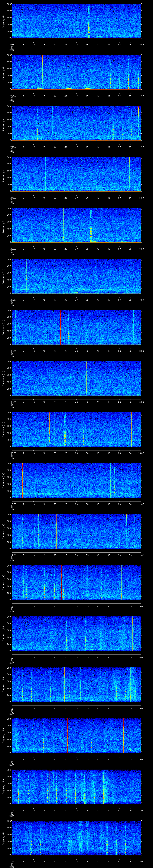Viewport: 153px width, 868px height.
Task: Click the '13:00' end time label
Action: (141, 606)
